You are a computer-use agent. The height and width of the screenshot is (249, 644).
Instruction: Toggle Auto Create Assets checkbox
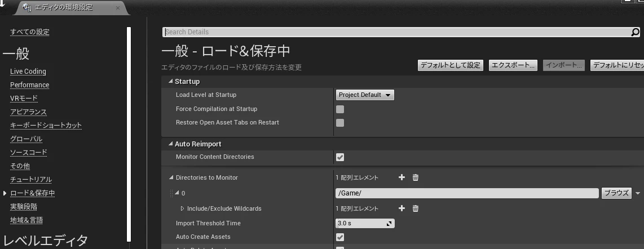click(340, 237)
